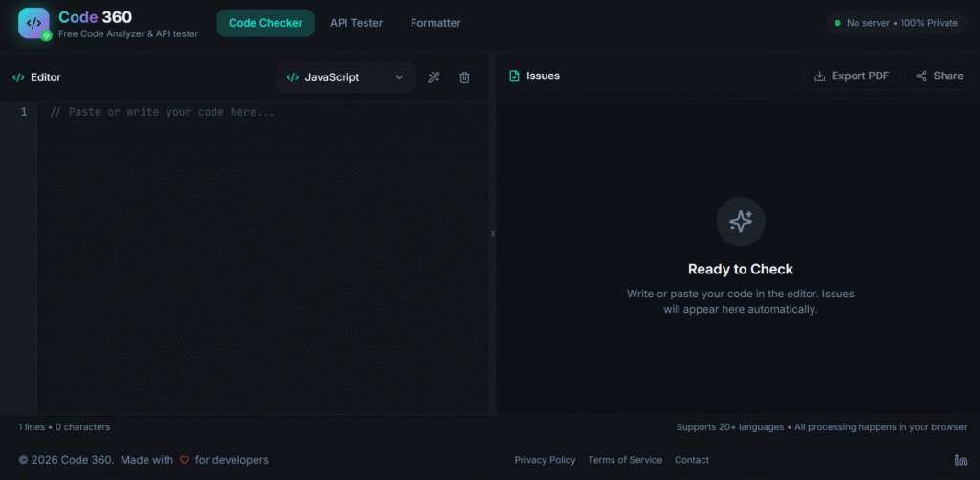Select the Code Checker tab

click(265, 23)
